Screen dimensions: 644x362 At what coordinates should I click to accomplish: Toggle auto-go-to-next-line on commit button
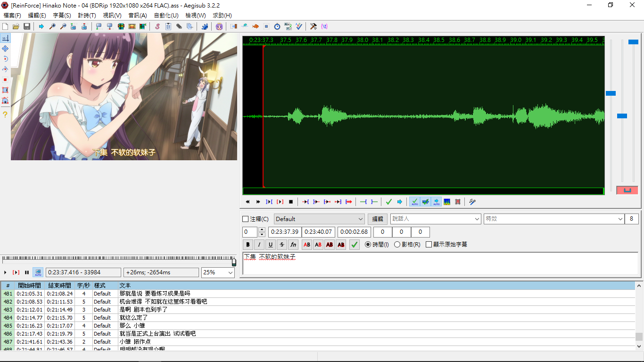pos(425,202)
